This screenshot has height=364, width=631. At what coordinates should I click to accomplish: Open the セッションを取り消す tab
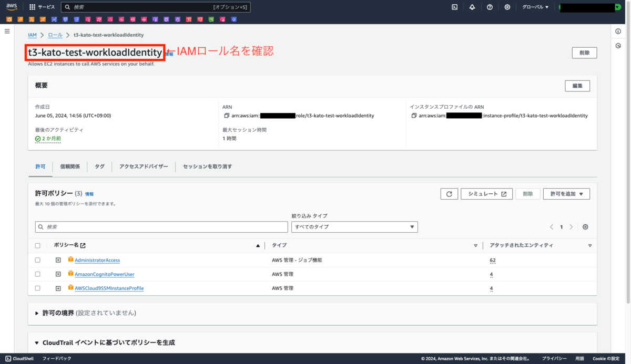pos(207,167)
